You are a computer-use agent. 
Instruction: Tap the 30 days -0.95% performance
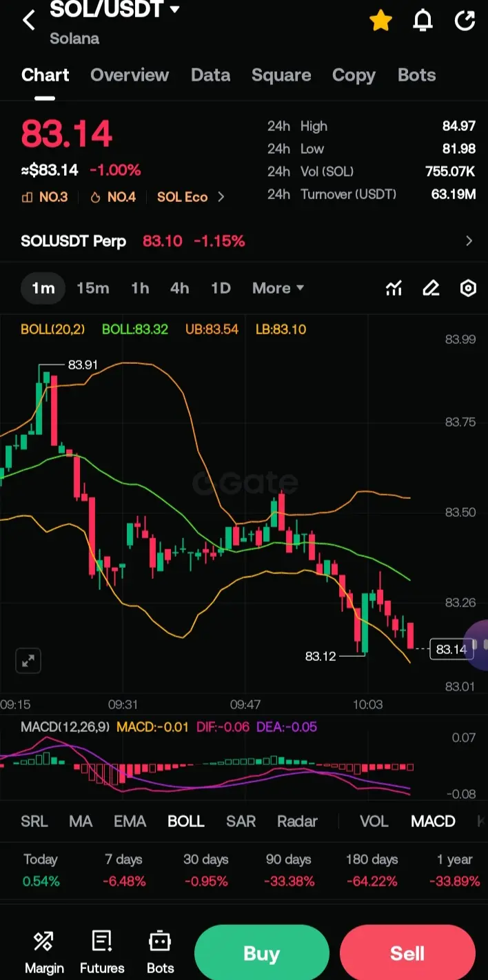205,870
